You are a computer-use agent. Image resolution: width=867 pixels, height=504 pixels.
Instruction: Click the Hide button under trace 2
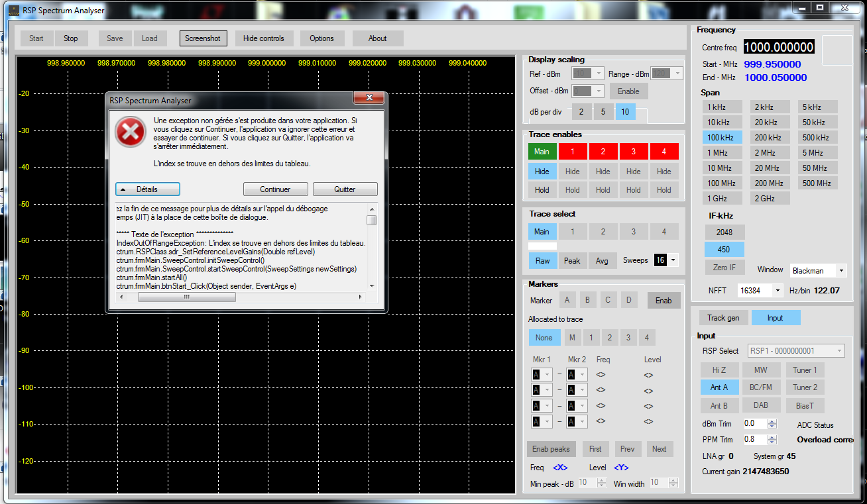(603, 171)
